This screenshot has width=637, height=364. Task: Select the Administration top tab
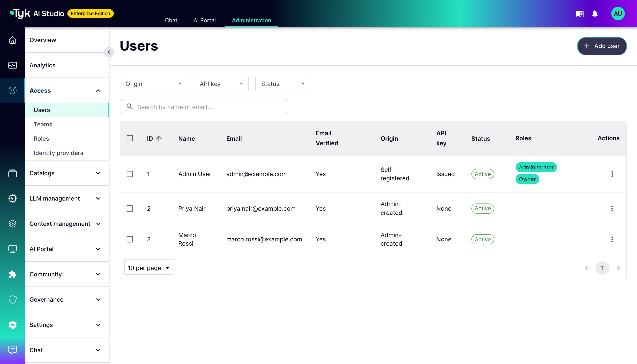tap(252, 20)
